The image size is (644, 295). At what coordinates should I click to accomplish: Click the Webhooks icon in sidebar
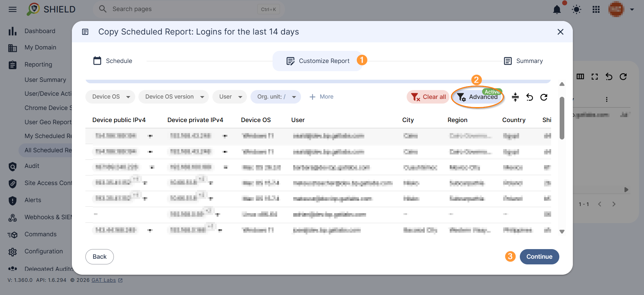pos(12,217)
